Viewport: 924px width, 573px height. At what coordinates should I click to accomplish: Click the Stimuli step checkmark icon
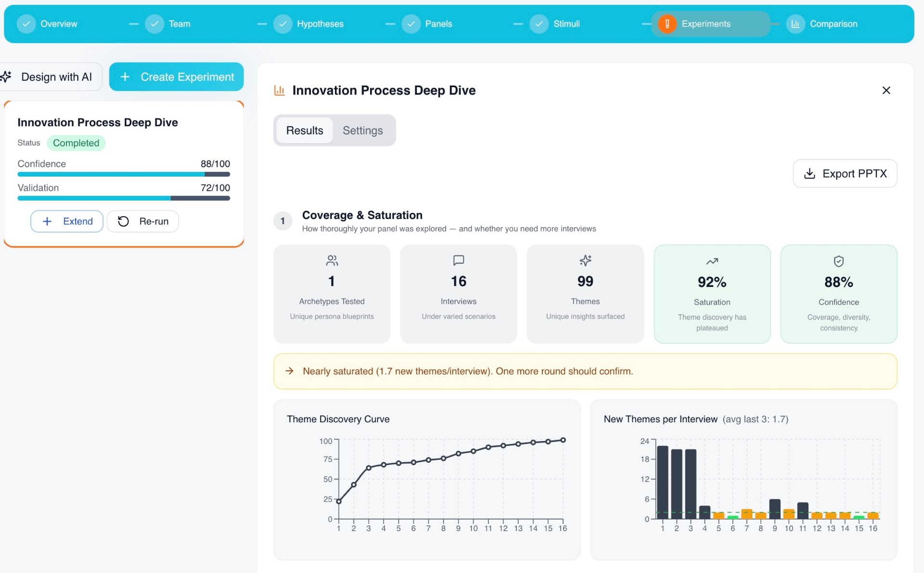(539, 24)
